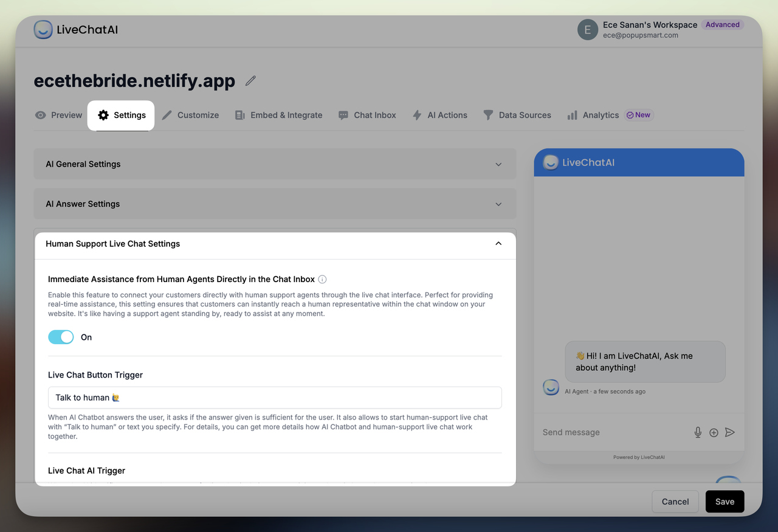778x532 pixels.
Task: Click the New badge beside Analytics
Action: (x=638, y=115)
